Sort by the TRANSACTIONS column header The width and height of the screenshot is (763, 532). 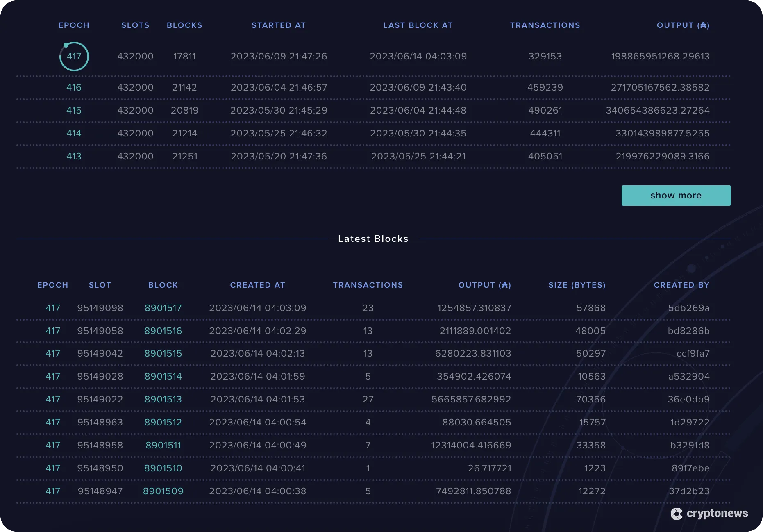(x=545, y=25)
